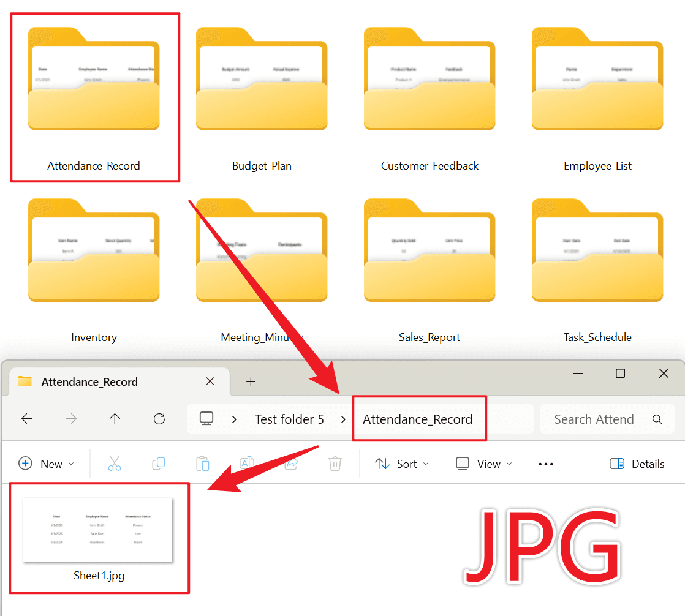Click Test folder 5 breadcrumb
Image resolution: width=685 pixels, height=616 pixels.
click(289, 419)
